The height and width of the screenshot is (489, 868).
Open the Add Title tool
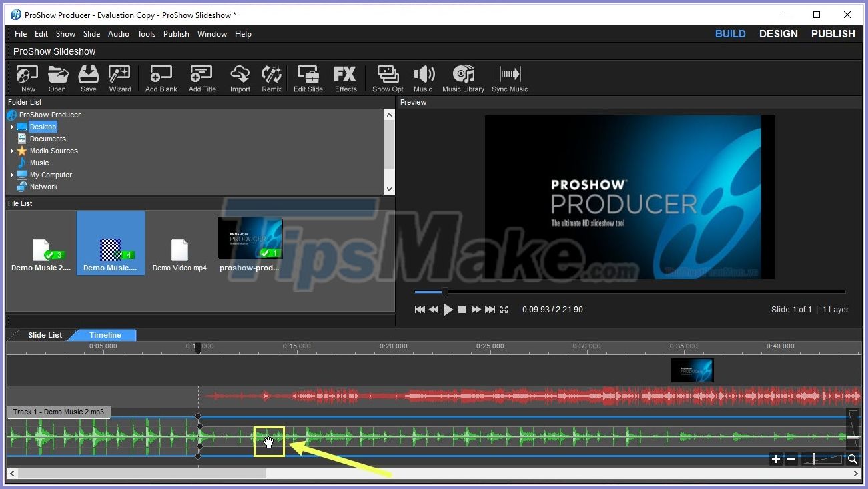[x=201, y=78]
